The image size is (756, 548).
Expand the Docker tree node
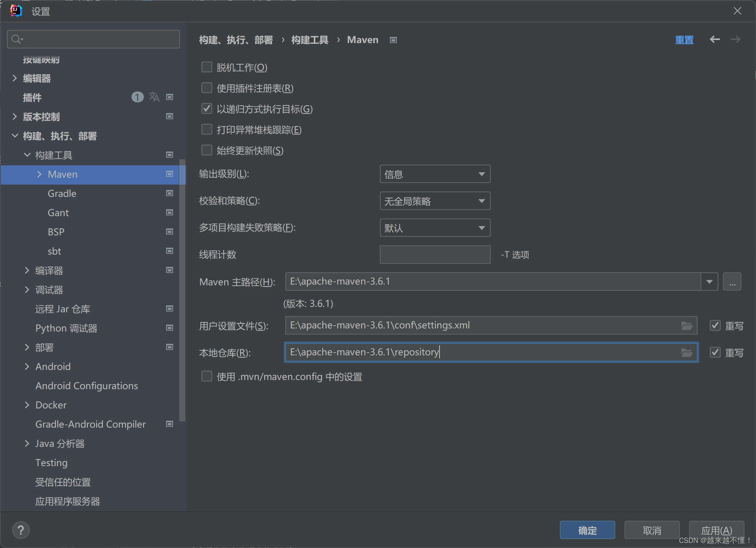(27, 405)
